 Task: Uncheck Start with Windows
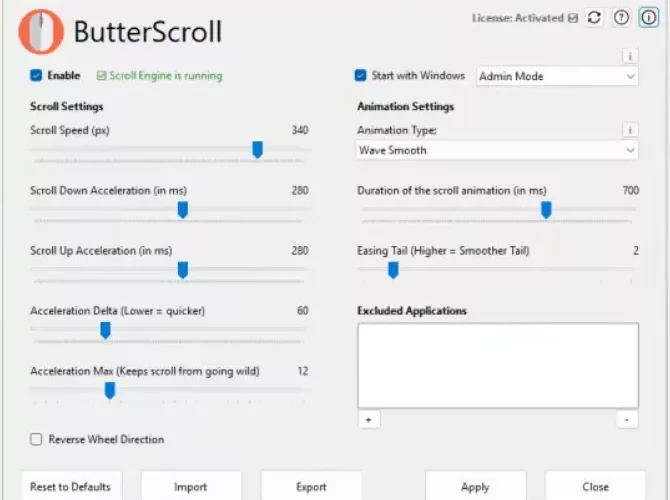360,76
